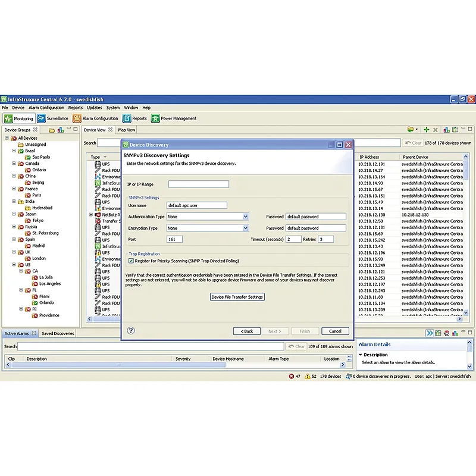
Task: Open Alarm Configuration toolbar perspective
Action: tap(95, 118)
